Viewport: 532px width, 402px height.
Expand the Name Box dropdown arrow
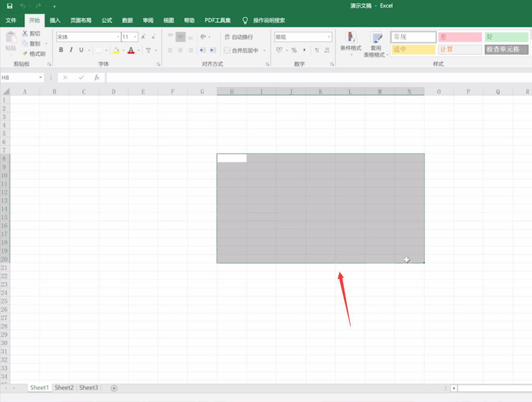(x=40, y=78)
